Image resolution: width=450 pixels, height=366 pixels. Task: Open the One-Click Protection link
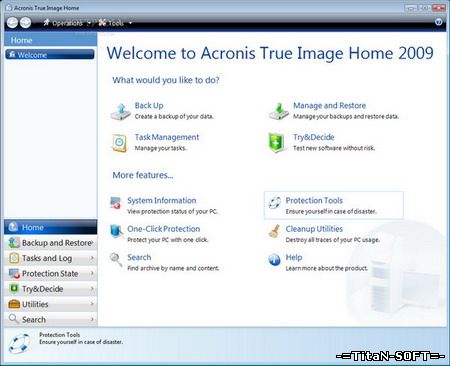(164, 229)
